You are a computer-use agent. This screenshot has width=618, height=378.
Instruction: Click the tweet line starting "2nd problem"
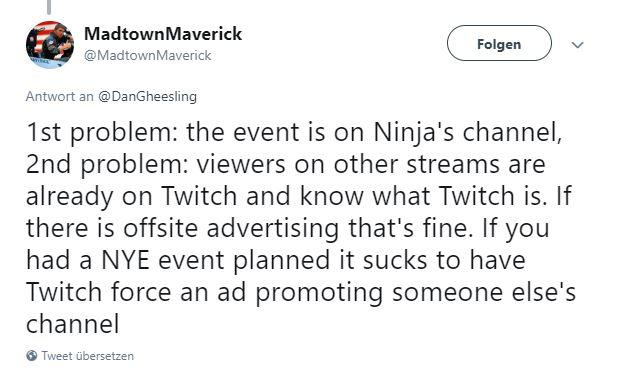[286, 165]
